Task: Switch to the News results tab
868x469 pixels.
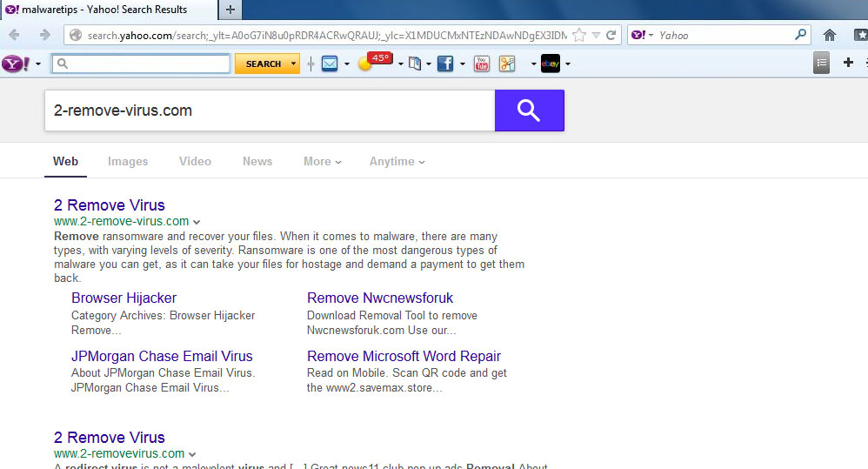Action: coord(257,161)
